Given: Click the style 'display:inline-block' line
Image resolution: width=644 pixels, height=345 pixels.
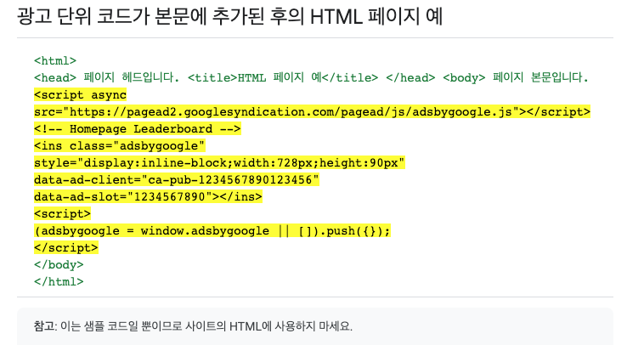Looking at the screenshot, I should point(219,163).
